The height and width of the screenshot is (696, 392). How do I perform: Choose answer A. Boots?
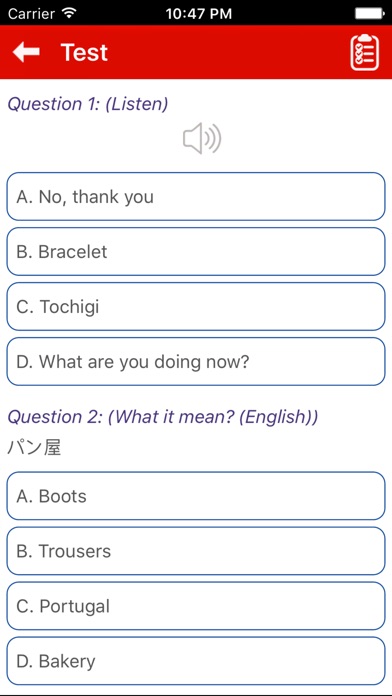click(196, 496)
